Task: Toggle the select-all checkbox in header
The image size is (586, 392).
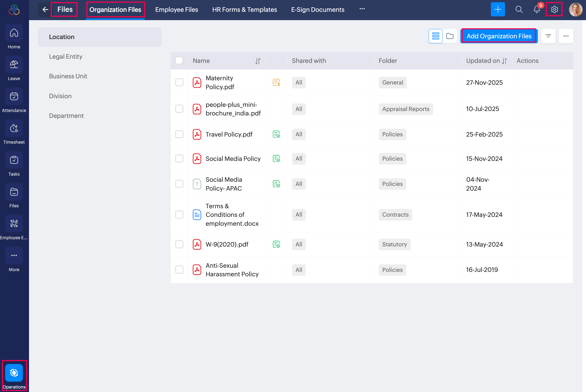Action: [179, 60]
